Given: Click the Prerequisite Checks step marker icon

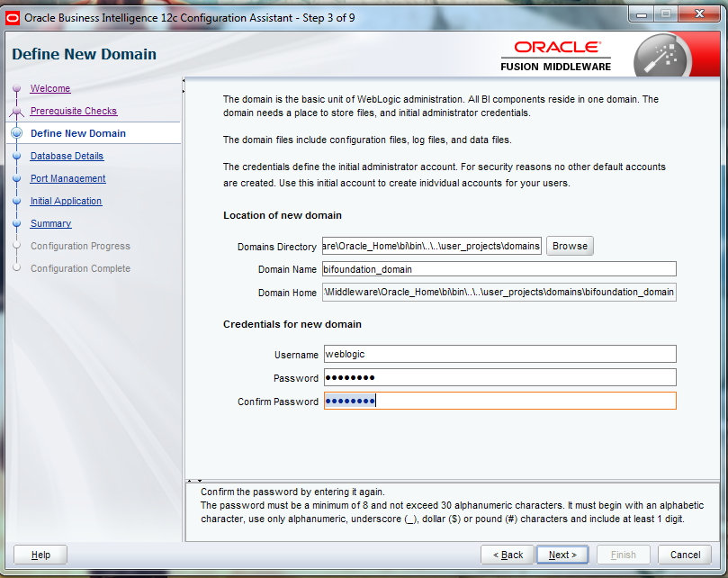Looking at the screenshot, I should click(x=17, y=111).
